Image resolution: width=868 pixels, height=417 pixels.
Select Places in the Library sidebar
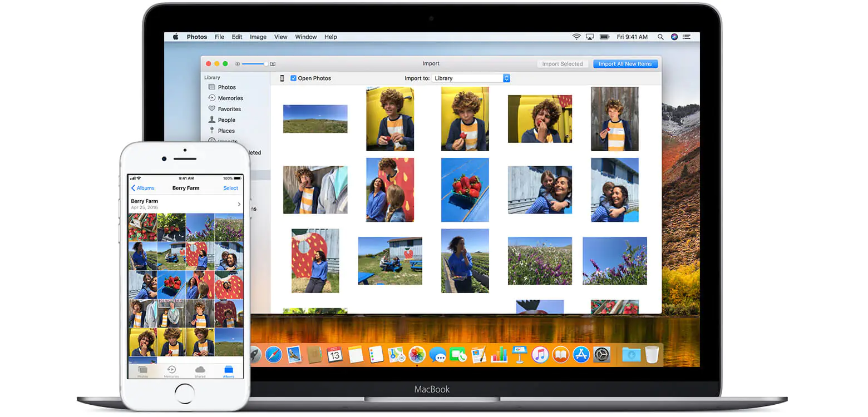point(225,131)
